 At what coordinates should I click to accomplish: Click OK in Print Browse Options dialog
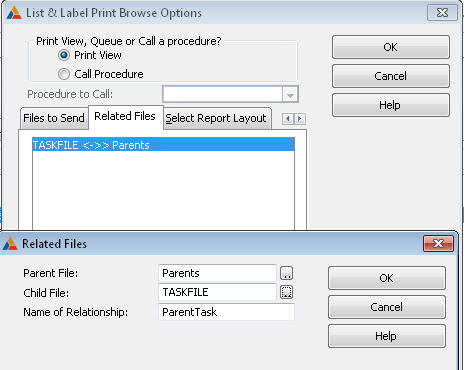(x=391, y=47)
